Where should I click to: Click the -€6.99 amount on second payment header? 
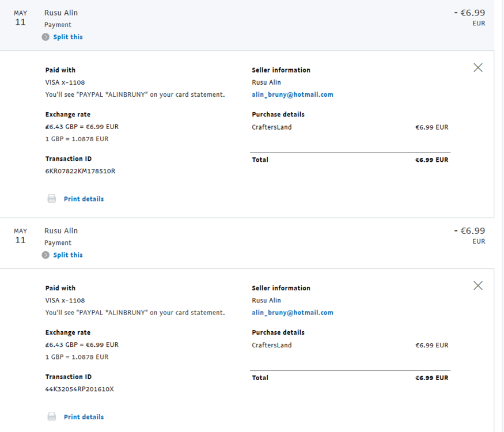pyautogui.click(x=469, y=231)
